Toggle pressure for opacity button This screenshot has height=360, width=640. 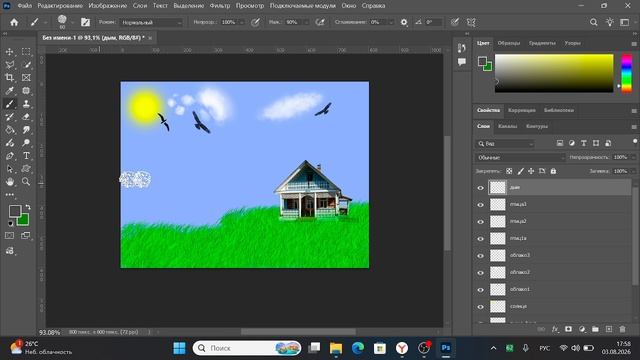(x=255, y=22)
